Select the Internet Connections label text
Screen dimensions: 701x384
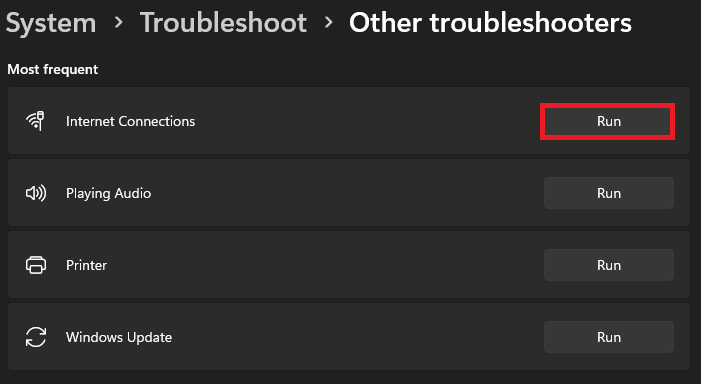coord(131,121)
